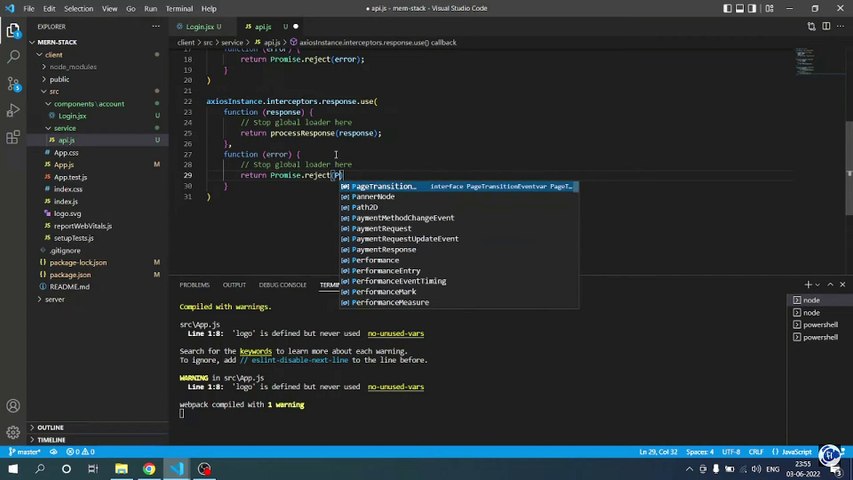
Task: Change UTF-8 file encoding
Action: 731,452
